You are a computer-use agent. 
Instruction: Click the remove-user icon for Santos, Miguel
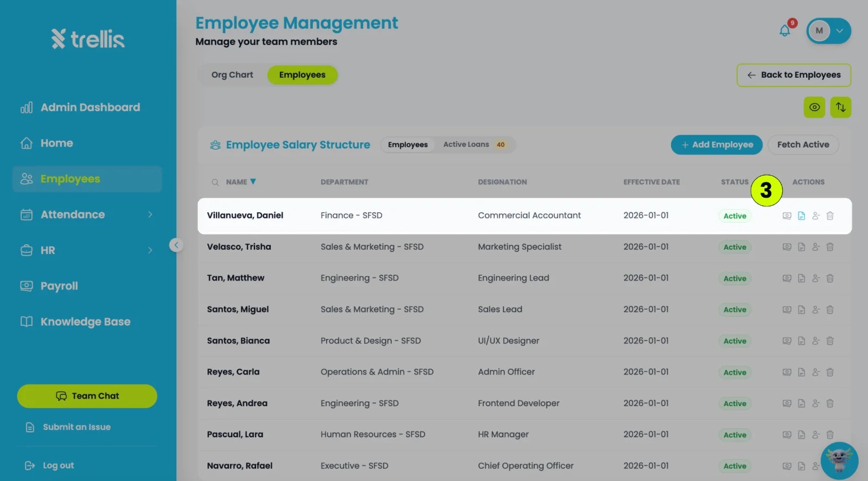pos(815,310)
